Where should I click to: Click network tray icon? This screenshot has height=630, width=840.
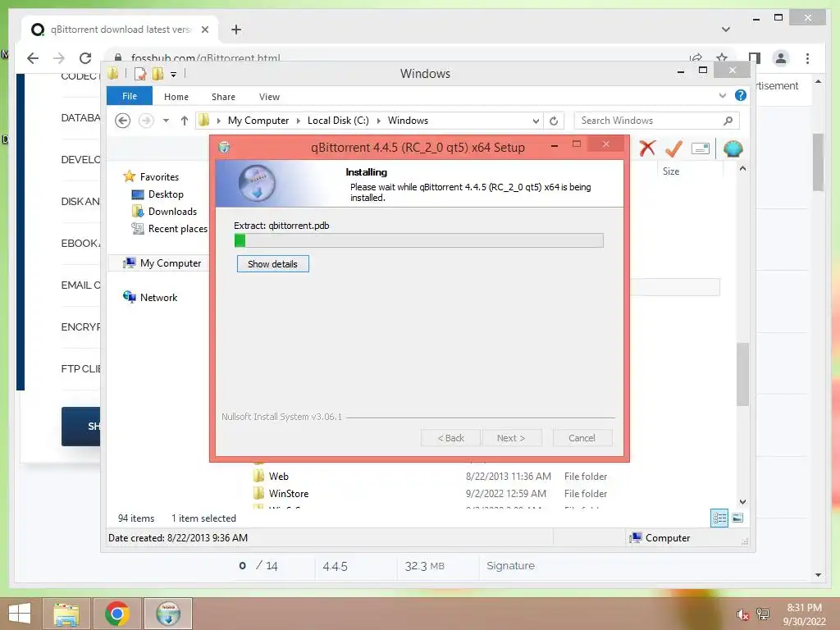click(763, 614)
